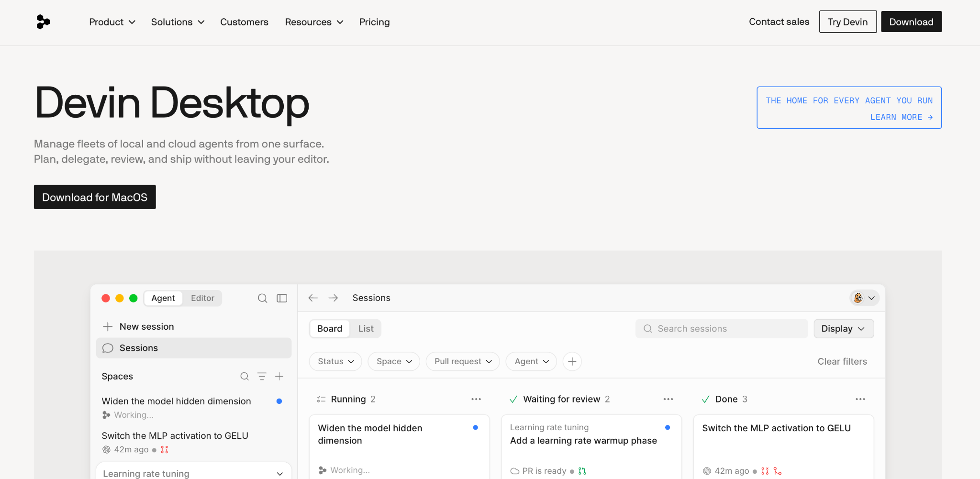
Task: Clear filters on the sessions board
Action: click(x=842, y=361)
